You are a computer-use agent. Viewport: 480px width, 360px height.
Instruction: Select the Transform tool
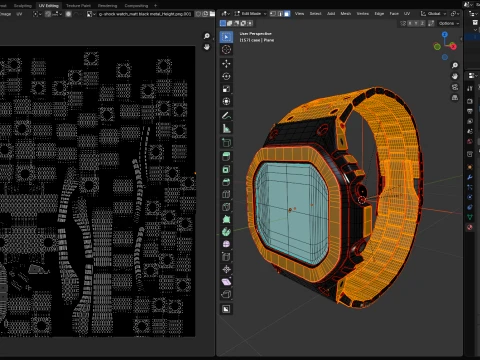(226, 101)
